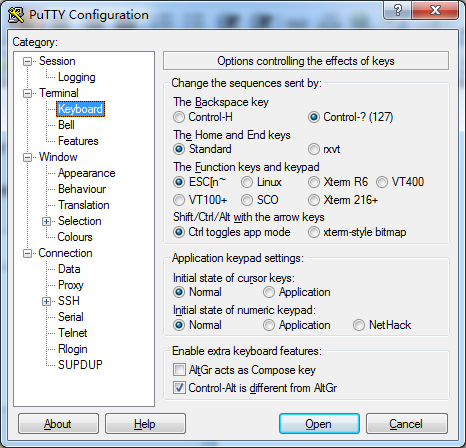Open the Connection category
Image resolution: width=466 pixels, height=448 pixels.
click(65, 253)
